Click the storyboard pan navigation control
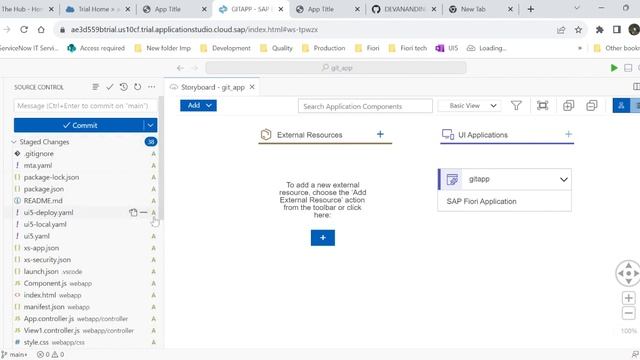The image size is (640, 360). point(628,273)
